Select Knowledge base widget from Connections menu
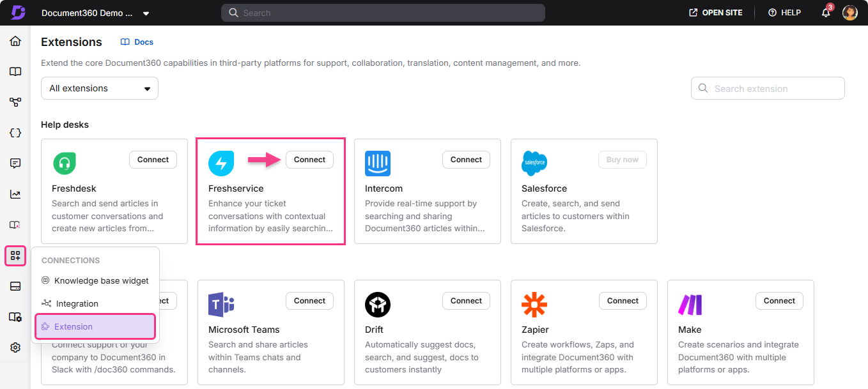Viewport: 868px width, 389px height. [x=101, y=280]
